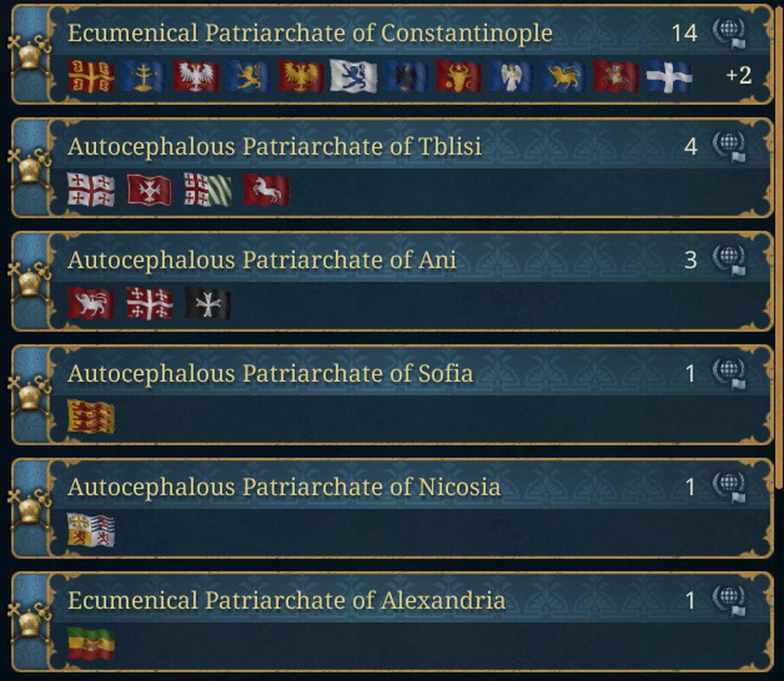The width and height of the screenshot is (784, 681).
Task: Click the globe icon in Tblisi row
Action: tap(728, 146)
